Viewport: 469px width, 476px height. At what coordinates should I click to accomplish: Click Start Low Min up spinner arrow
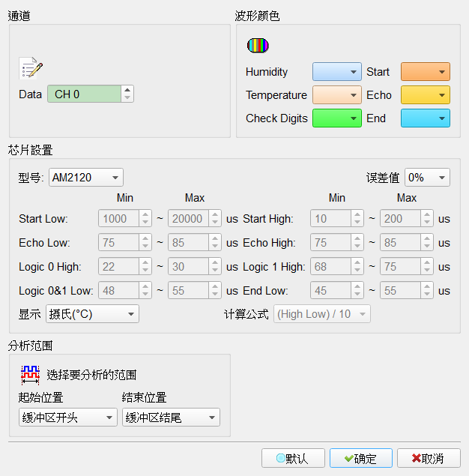(x=145, y=214)
